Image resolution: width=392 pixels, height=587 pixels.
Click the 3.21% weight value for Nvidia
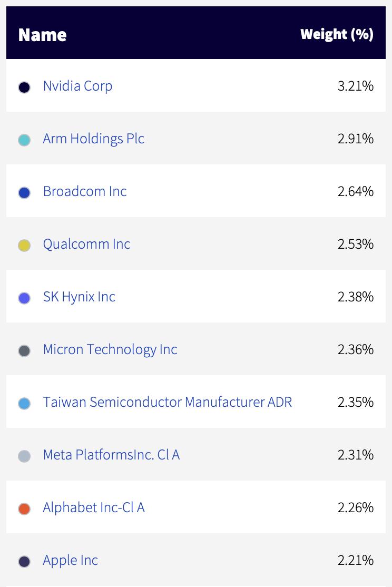point(356,86)
